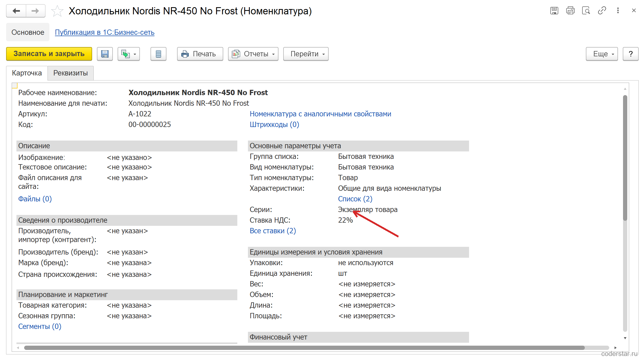Click the scroll down arrow
The width and height of the screenshot is (644, 360).
625,338
